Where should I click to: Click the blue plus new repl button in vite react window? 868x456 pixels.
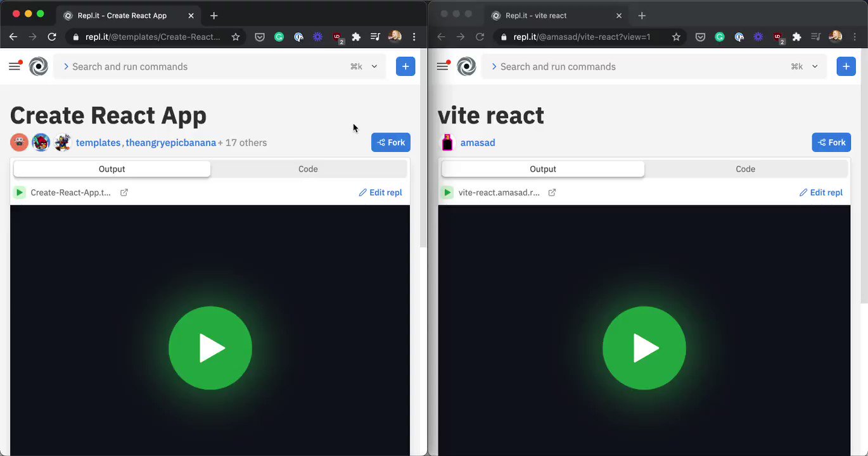846,66
